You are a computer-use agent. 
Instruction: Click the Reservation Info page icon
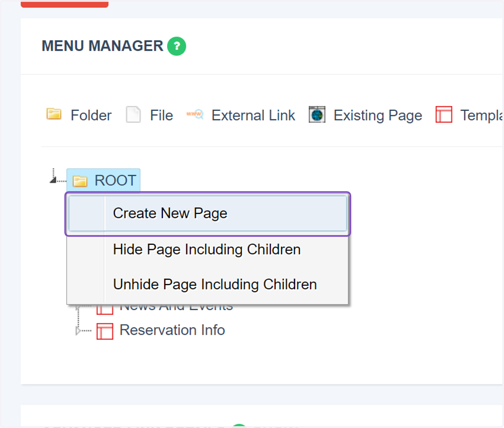(x=105, y=331)
